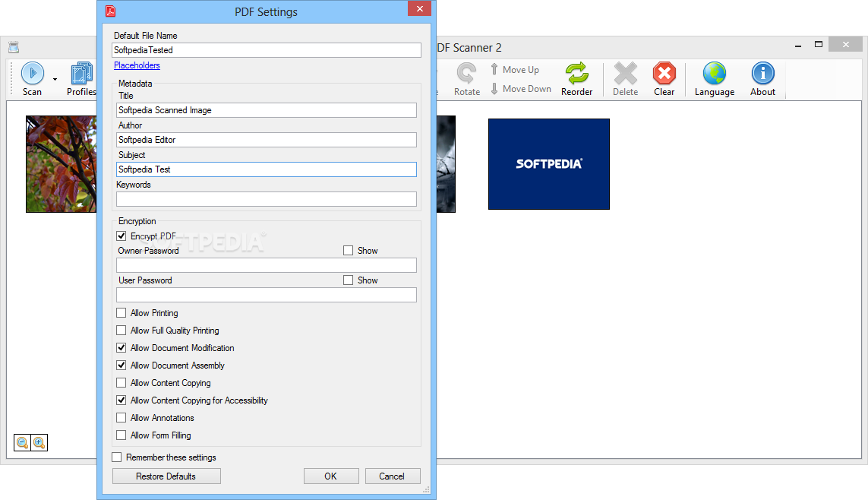Viewport: 868px width, 500px height.
Task: Click the Delete toolbar icon
Action: point(626,73)
